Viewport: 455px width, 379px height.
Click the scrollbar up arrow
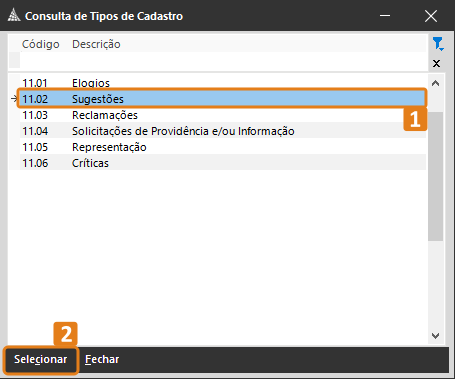tap(435, 83)
